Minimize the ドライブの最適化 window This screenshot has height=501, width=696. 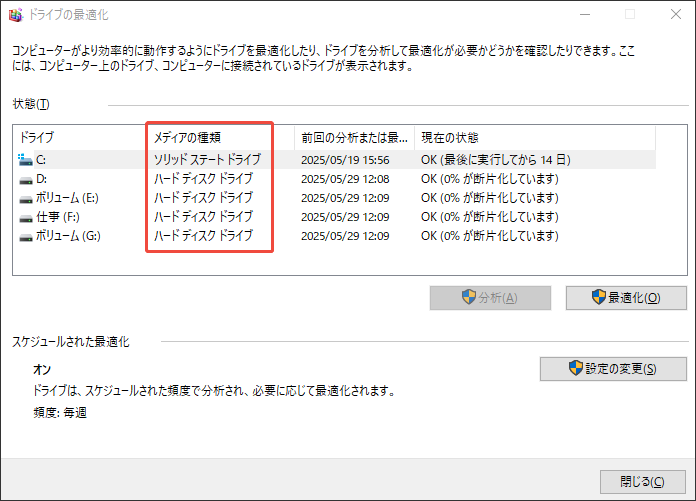(x=585, y=15)
